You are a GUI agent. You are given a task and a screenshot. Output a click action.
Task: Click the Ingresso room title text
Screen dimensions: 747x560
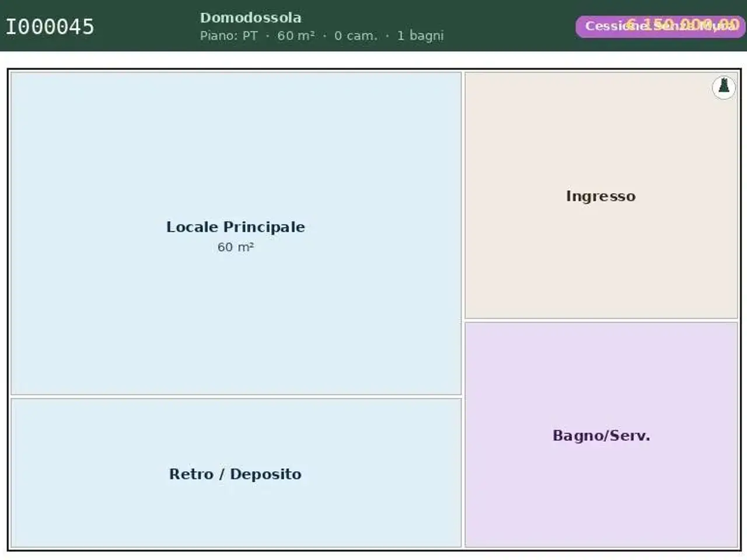click(601, 196)
